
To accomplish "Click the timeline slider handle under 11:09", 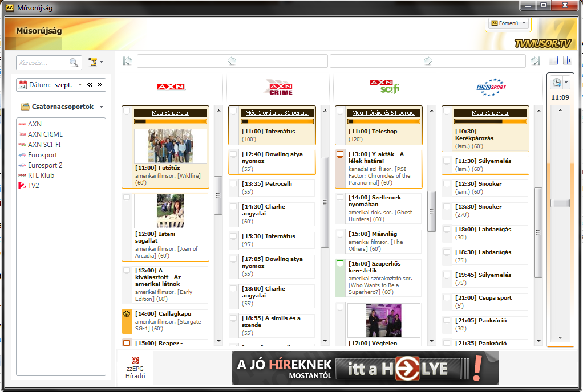I will tap(560, 203).
